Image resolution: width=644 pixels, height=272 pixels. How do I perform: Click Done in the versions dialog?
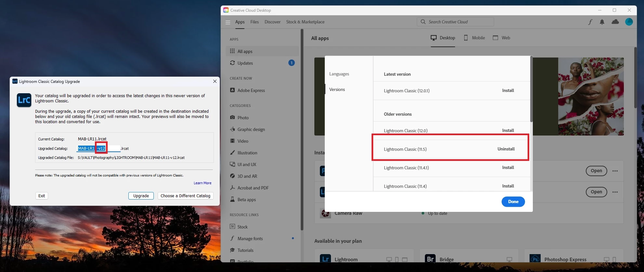[513, 201]
